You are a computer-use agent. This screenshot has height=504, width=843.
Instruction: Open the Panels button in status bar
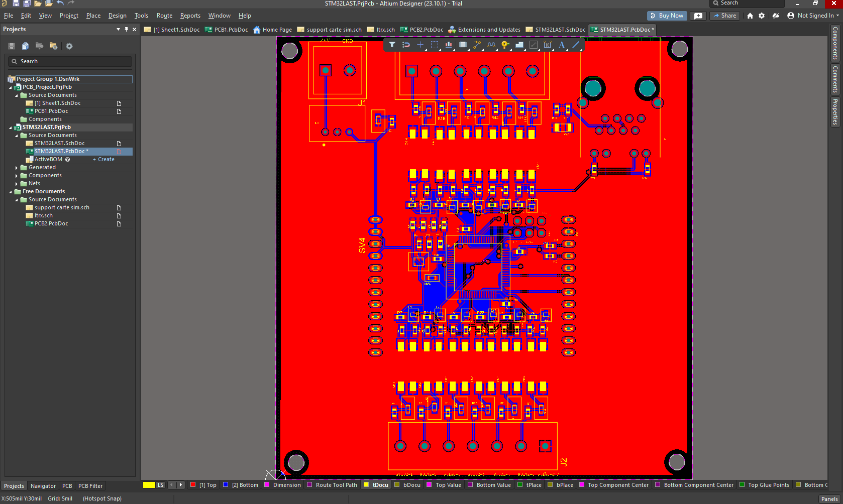(829, 498)
